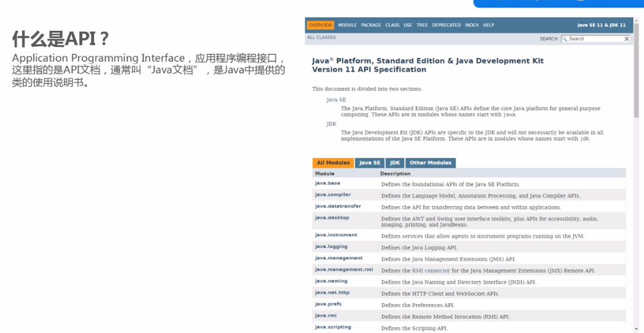Screen dimensions: 644x333
Task: Click text 'Defines the Preferences API.'
Action: click(418, 305)
